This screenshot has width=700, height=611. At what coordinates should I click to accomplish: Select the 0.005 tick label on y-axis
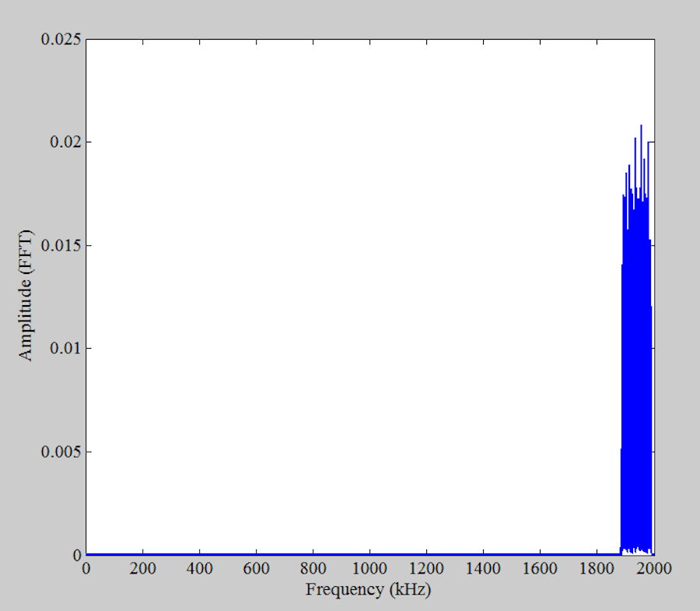62,452
